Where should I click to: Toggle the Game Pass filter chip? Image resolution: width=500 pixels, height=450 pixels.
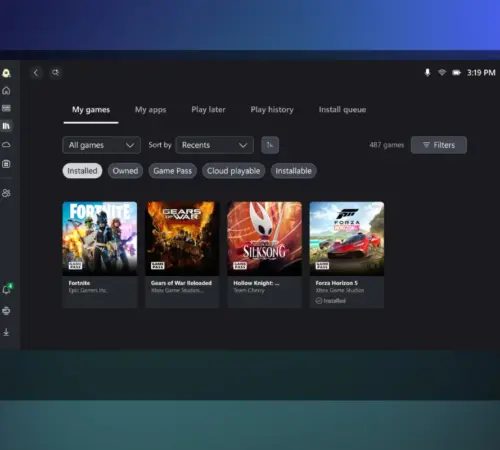[173, 171]
